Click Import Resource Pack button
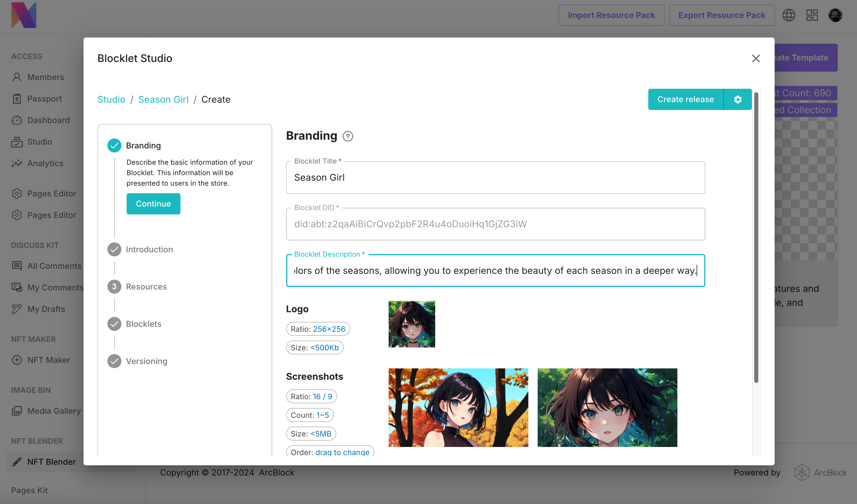Viewport: 857px width, 504px height. 611,15
